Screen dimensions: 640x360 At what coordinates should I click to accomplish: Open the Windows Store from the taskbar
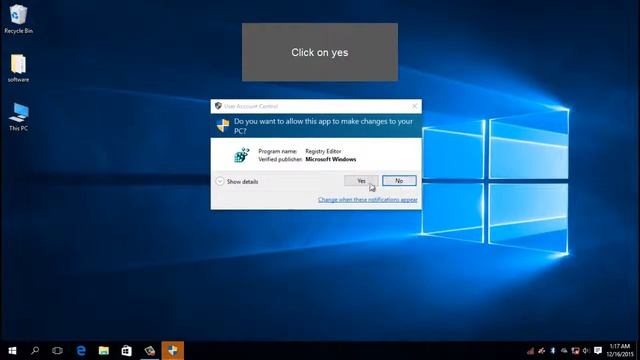pyautogui.click(x=127, y=351)
